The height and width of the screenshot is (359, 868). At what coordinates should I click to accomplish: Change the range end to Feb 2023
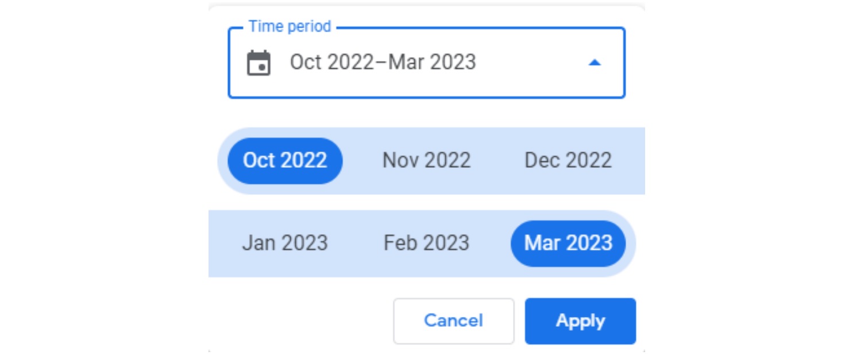click(x=426, y=243)
